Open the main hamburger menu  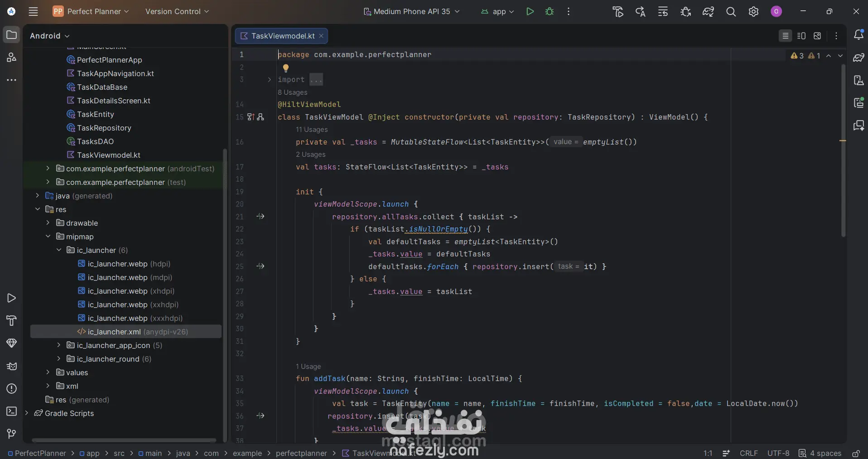[x=33, y=11]
